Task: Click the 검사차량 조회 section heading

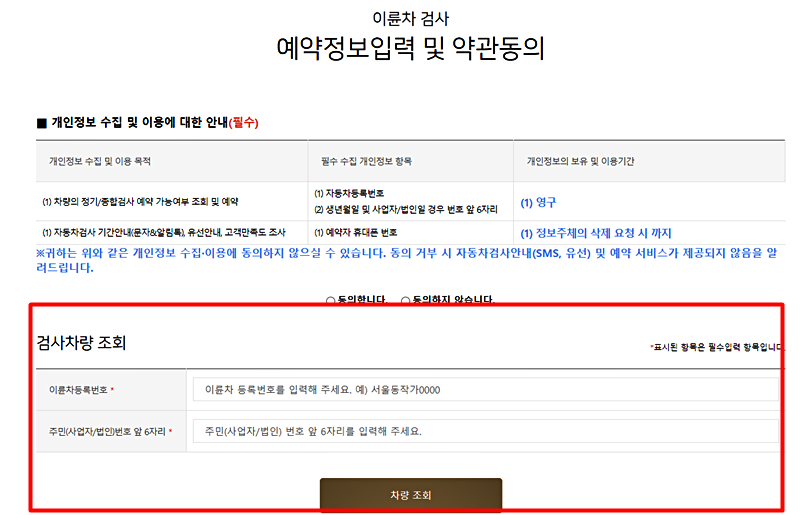Action: click(81, 342)
